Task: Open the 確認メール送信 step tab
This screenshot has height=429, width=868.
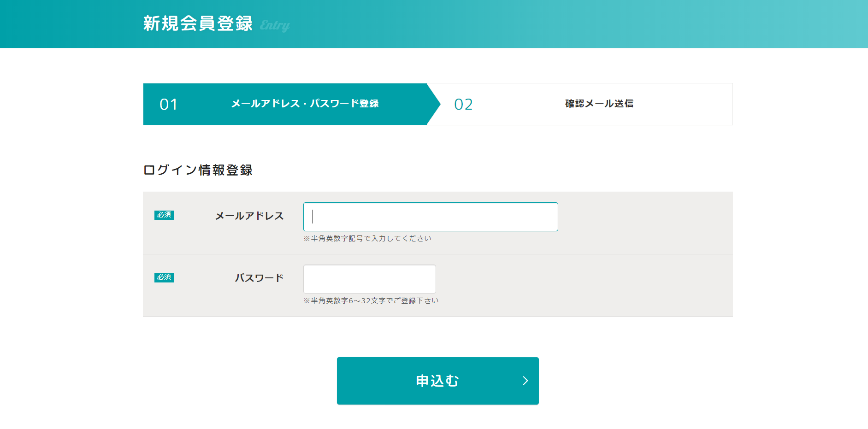Action: (x=599, y=104)
